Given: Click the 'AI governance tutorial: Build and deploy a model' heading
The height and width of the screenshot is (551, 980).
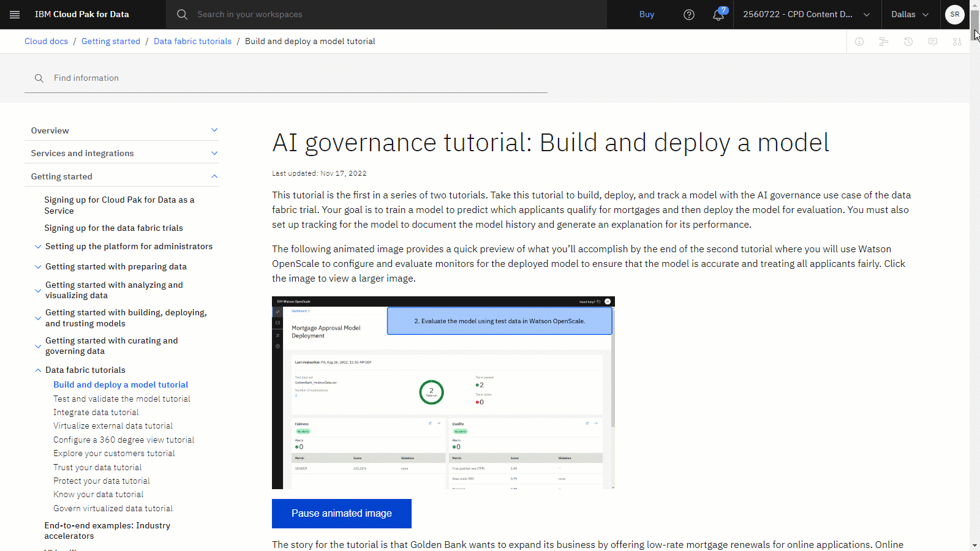Looking at the screenshot, I should click(x=551, y=143).
